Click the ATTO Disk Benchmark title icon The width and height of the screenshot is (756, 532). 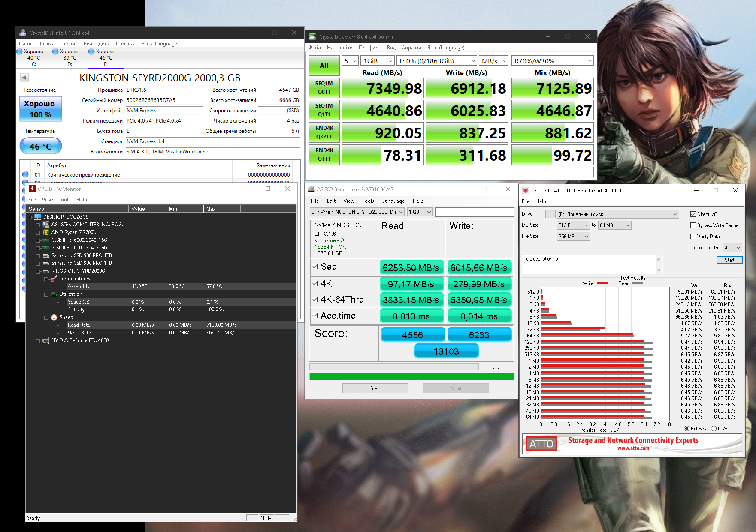(x=526, y=190)
